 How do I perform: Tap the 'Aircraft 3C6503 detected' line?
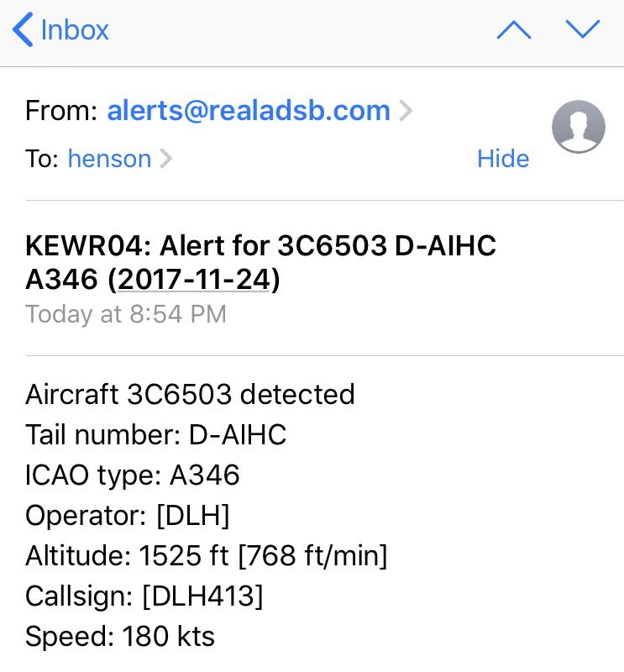tap(190, 394)
